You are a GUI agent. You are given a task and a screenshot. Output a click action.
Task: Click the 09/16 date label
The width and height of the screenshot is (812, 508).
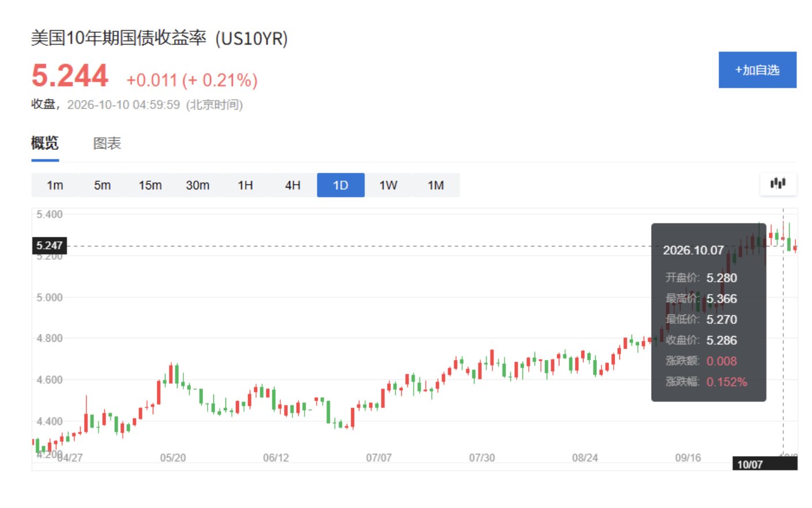click(x=688, y=458)
